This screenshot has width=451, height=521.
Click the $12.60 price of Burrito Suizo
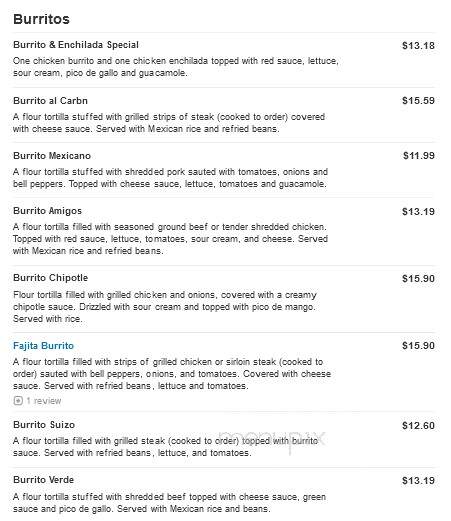tap(418, 426)
